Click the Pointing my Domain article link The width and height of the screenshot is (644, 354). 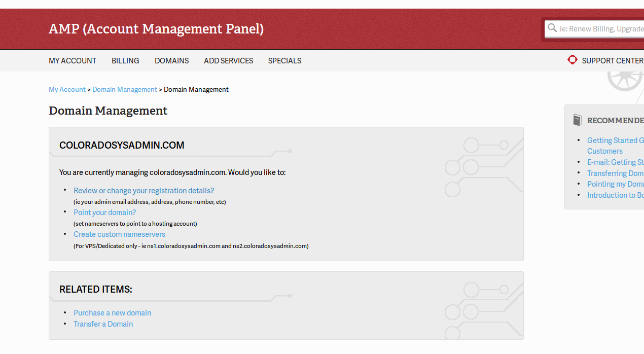coord(615,184)
